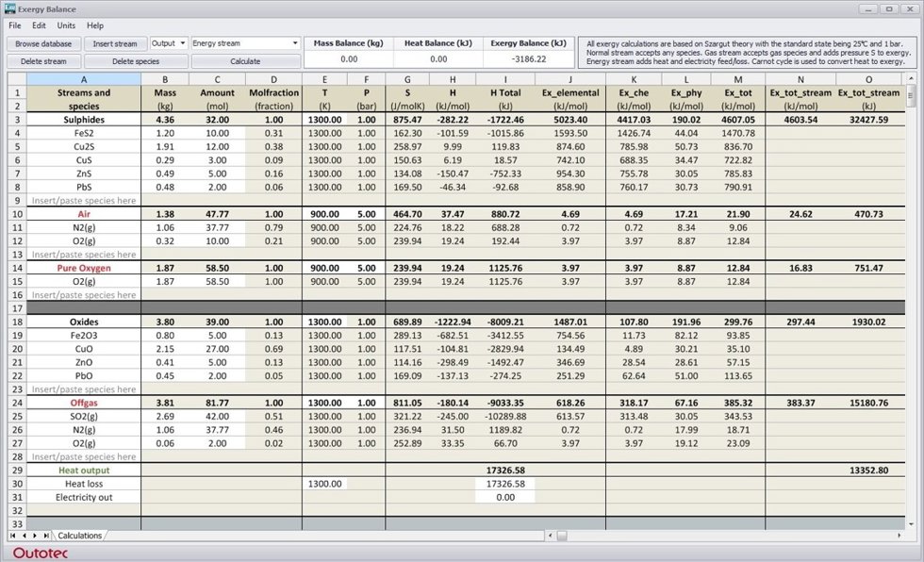
Task: Click the SO2(g) species cell
Action: pyautogui.click(x=84, y=417)
